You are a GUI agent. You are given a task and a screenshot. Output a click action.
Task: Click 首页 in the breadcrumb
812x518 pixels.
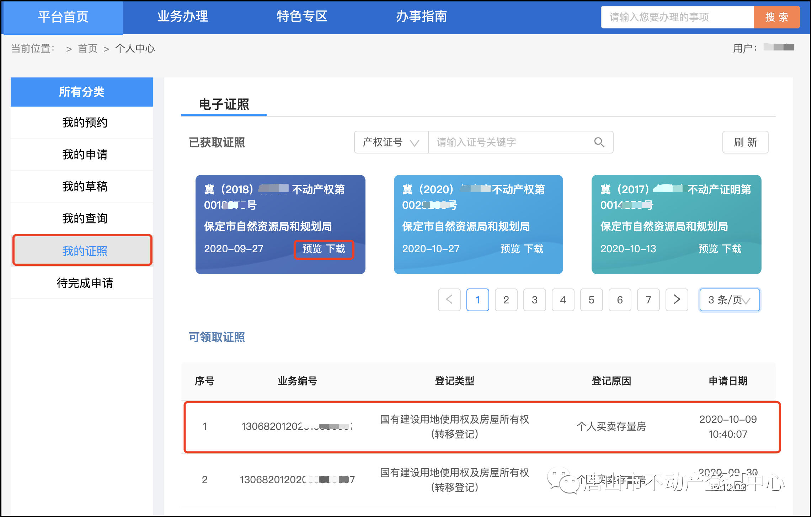(87, 49)
